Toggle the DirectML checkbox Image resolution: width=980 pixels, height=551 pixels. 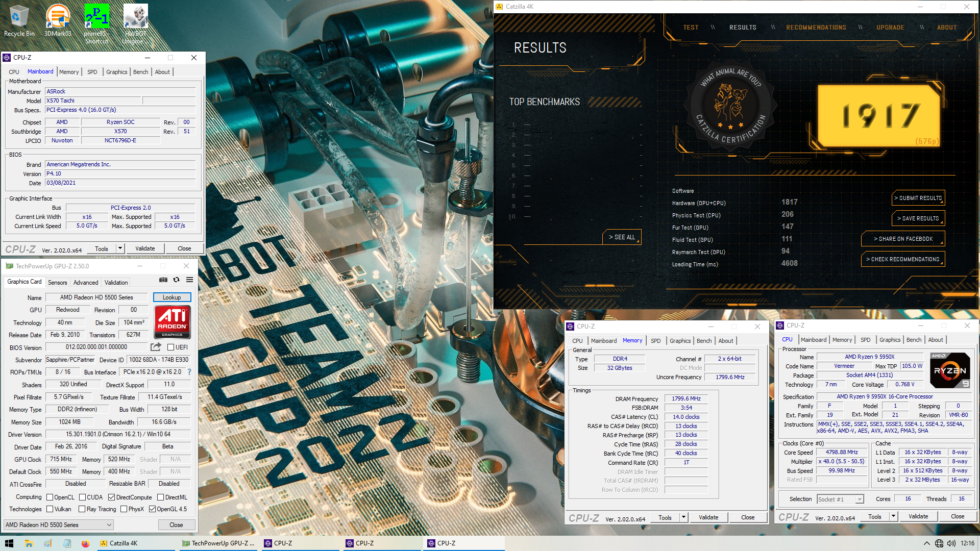(160, 497)
